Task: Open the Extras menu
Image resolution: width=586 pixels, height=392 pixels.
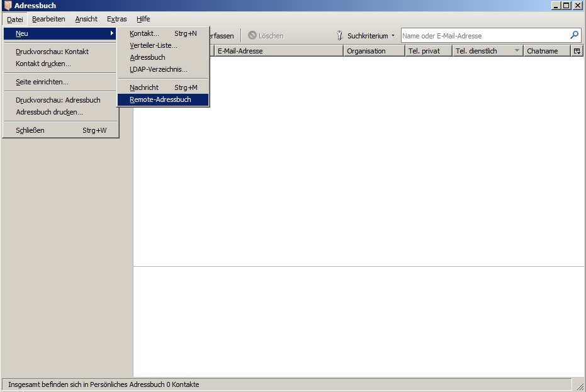Action: [x=116, y=19]
